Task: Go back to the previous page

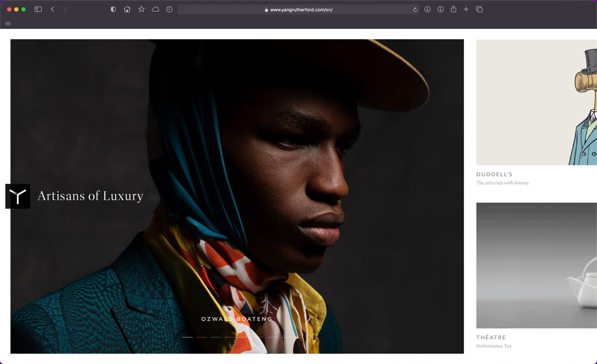Action: [53, 9]
